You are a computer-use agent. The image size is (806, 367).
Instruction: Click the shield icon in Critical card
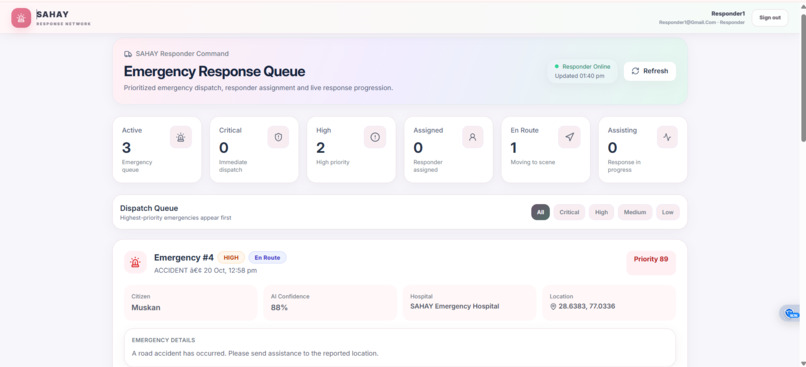coord(278,137)
